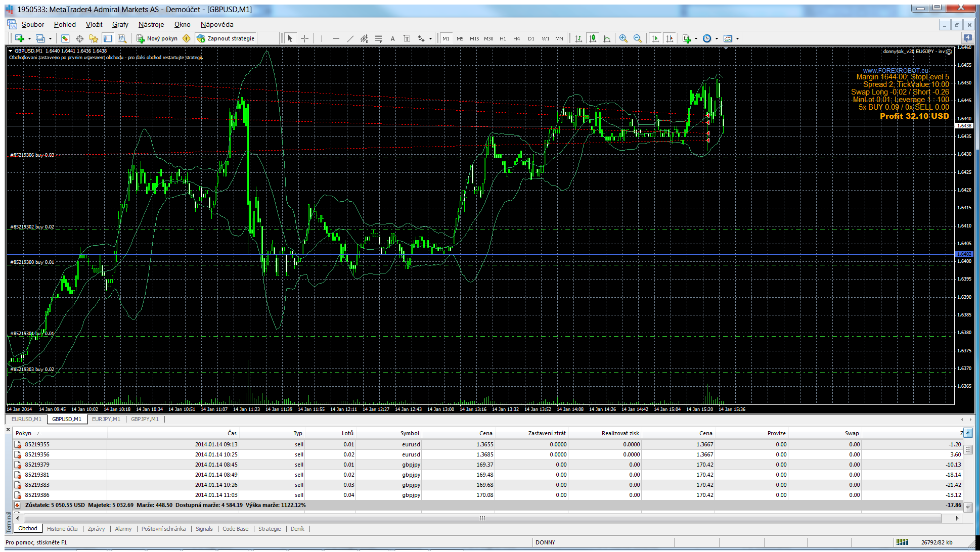Close the Terminal panel with x
This screenshot has width=980, height=552.
[x=8, y=430]
